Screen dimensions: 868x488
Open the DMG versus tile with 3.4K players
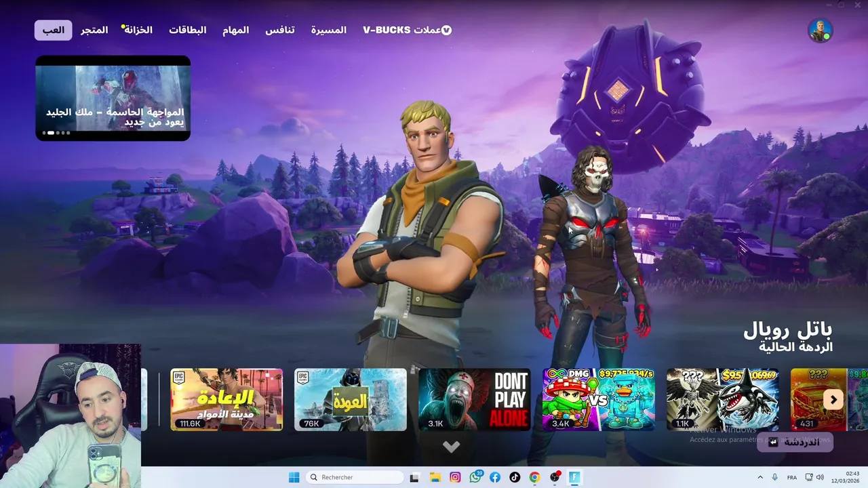tap(599, 400)
